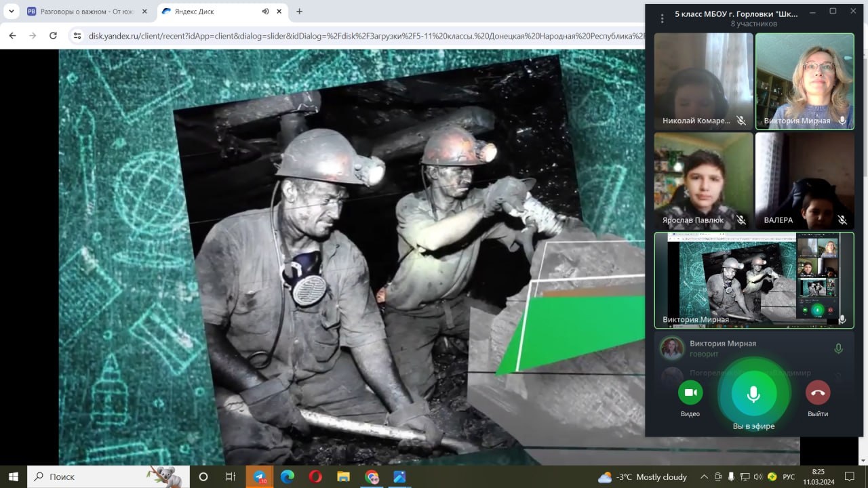Minimize the Telegram call window
Viewport: 868px width, 488px height.
(x=813, y=12)
